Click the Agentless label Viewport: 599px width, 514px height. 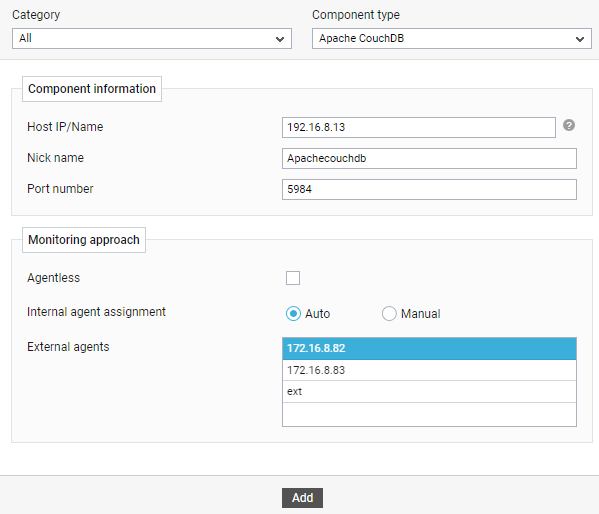click(53, 278)
